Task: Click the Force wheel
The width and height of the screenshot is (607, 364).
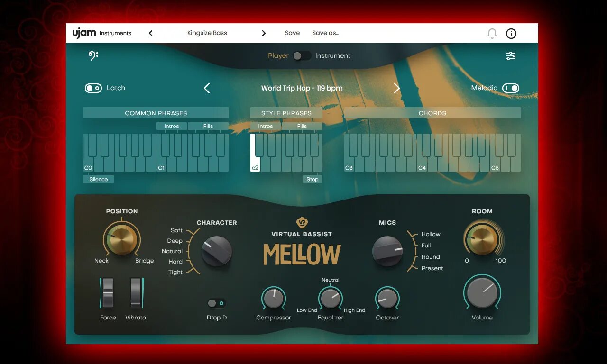Action: pyautogui.click(x=108, y=293)
